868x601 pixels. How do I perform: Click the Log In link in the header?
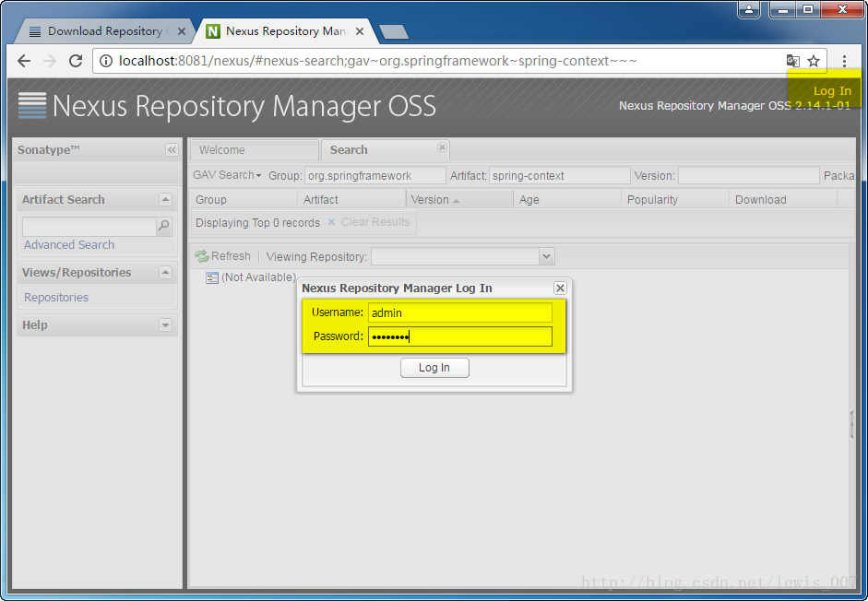point(832,90)
